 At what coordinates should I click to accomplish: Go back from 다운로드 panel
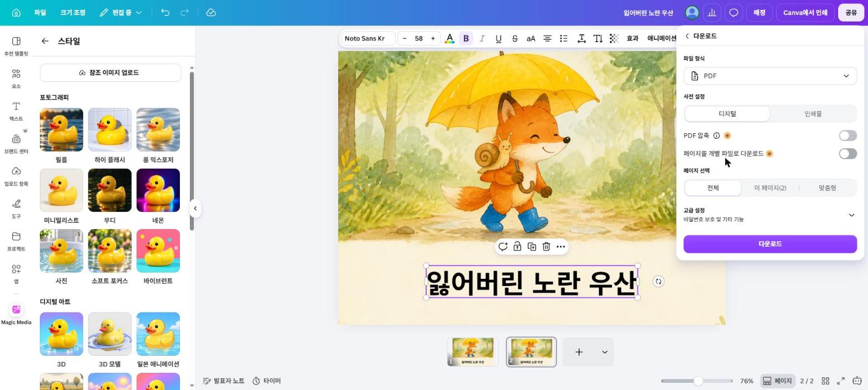coord(687,36)
